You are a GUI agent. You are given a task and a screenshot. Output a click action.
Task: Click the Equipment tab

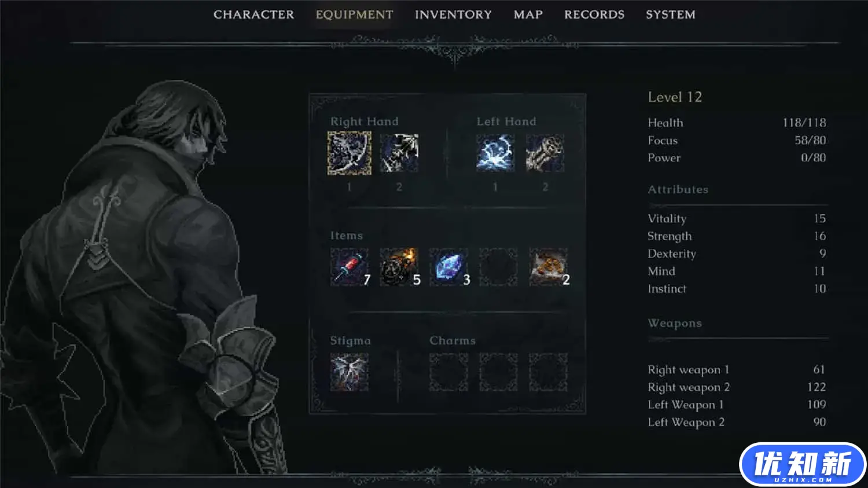[x=354, y=14]
